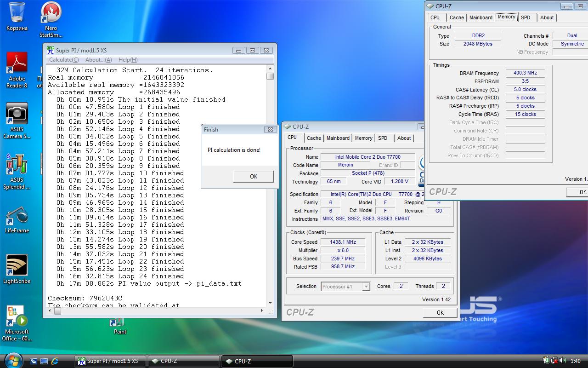Minimize the CPU-Z memory window

tap(566, 6)
